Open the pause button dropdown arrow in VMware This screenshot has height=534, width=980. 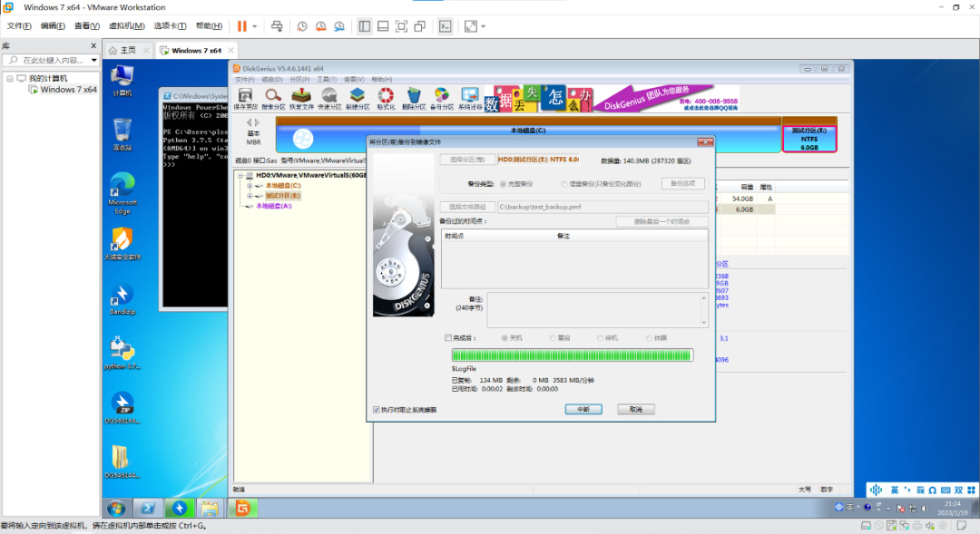pyautogui.click(x=254, y=26)
